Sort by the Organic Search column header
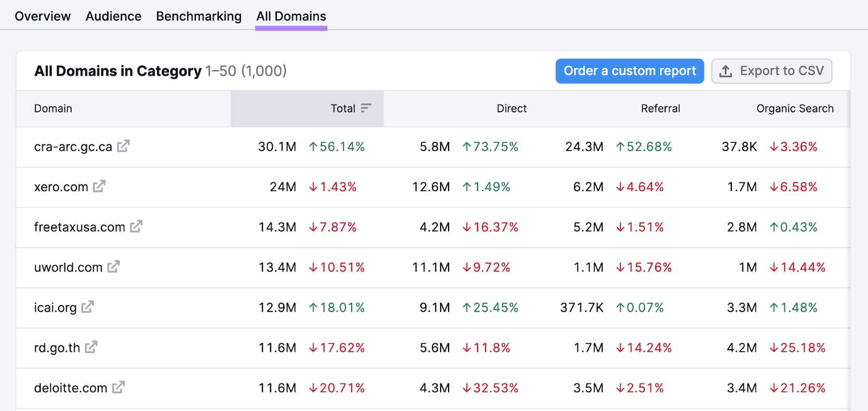The image size is (868, 411). point(795,109)
